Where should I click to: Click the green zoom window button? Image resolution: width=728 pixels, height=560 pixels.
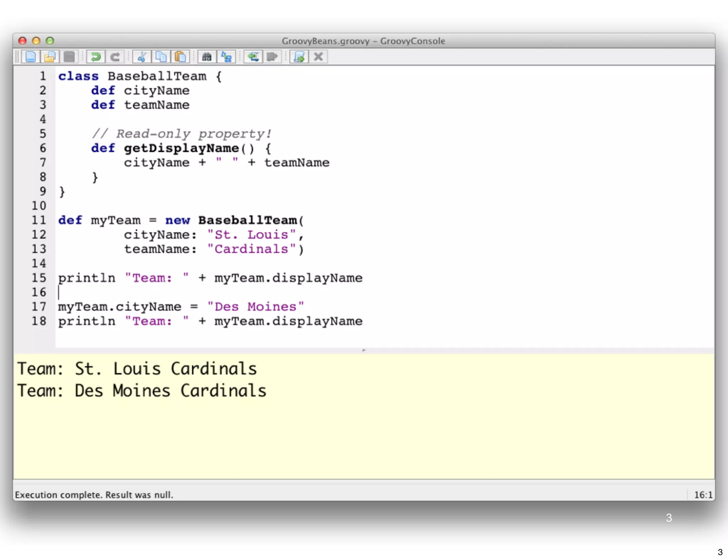click(50, 41)
